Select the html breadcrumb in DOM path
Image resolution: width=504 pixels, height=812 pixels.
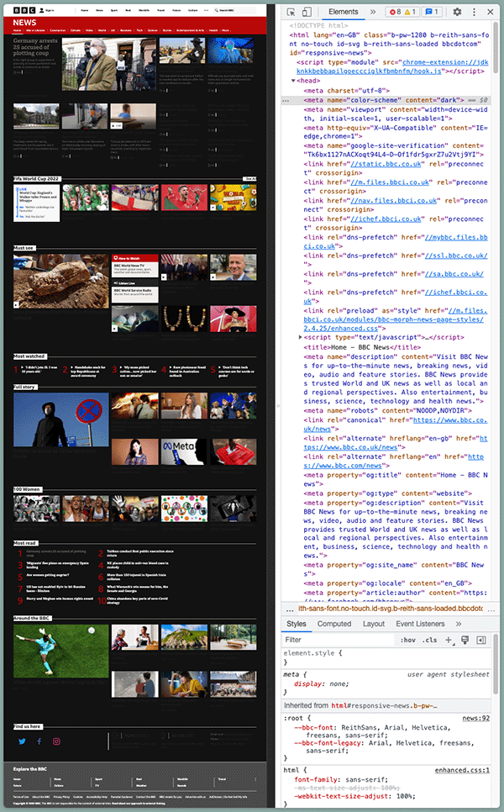[391, 609]
